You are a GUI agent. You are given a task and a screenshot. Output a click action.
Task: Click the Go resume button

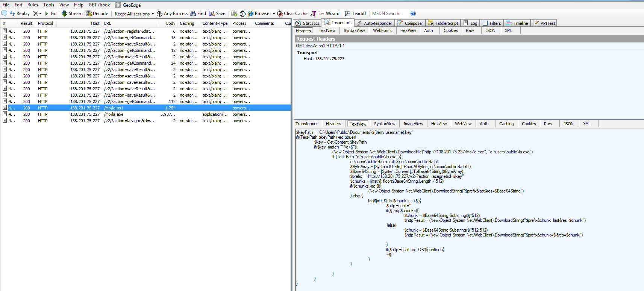pyautogui.click(x=51, y=14)
